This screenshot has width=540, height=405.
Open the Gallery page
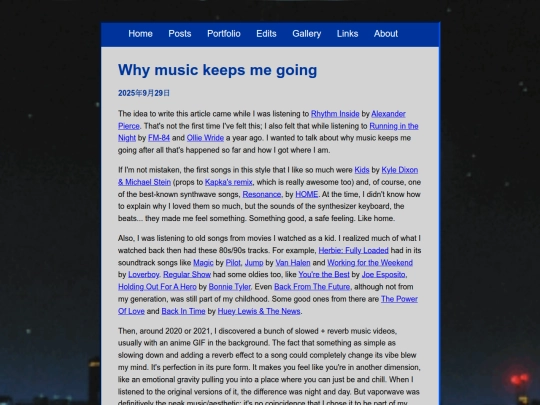[x=307, y=34]
